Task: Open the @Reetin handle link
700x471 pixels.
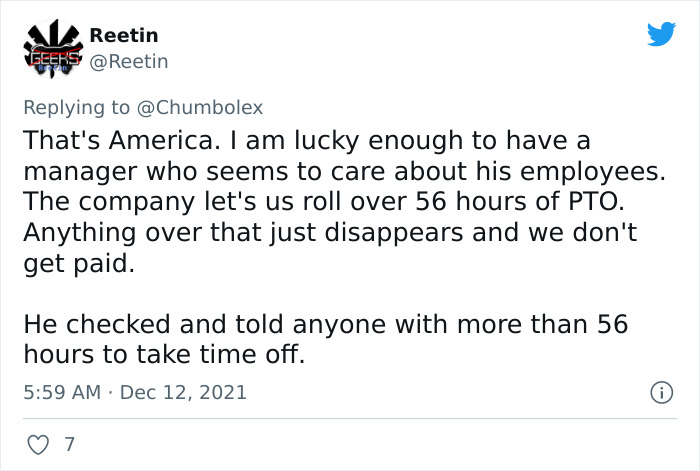Action: click(129, 62)
